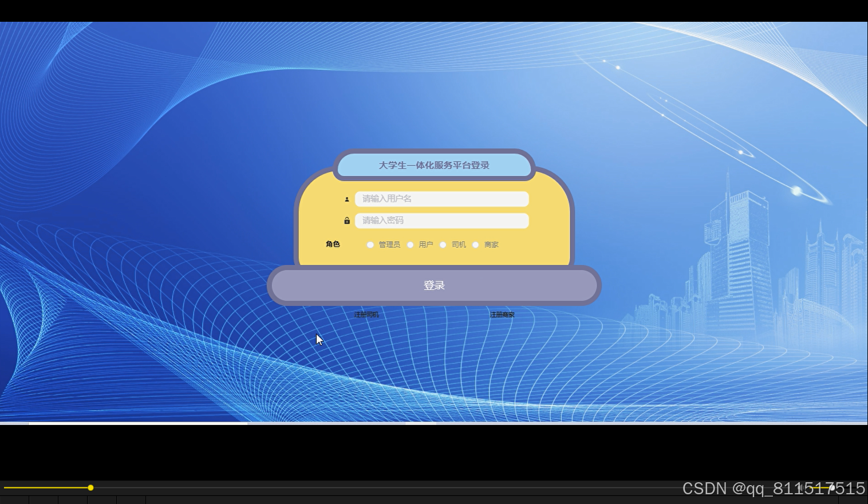This screenshot has width=868, height=504.
Task: Click the user icon beside username field
Action: click(x=347, y=199)
